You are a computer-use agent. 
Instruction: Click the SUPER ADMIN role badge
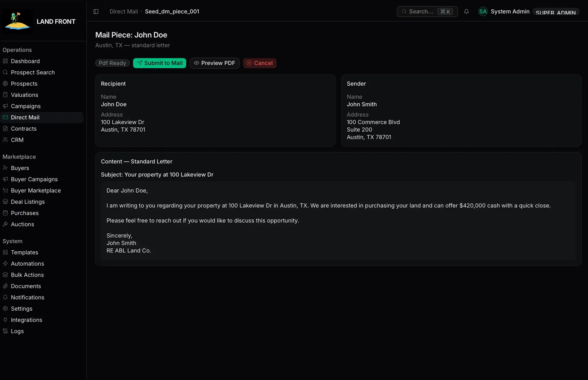pyautogui.click(x=556, y=12)
